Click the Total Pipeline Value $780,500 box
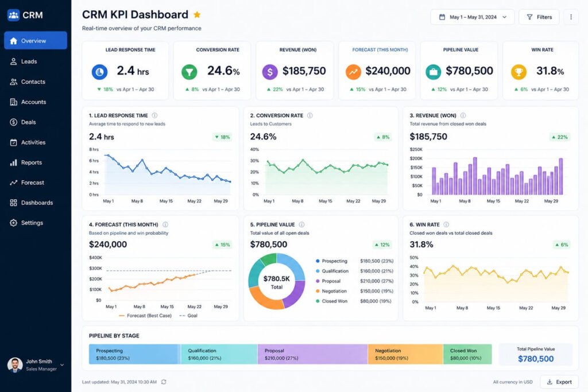This screenshot has width=588, height=392. pyautogui.click(x=536, y=355)
